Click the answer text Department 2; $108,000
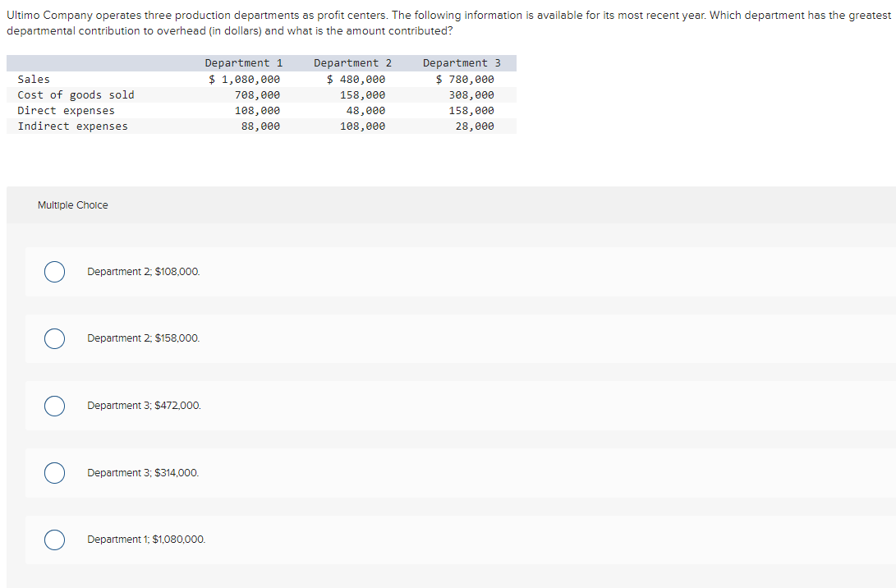The image size is (896, 588). (x=144, y=271)
